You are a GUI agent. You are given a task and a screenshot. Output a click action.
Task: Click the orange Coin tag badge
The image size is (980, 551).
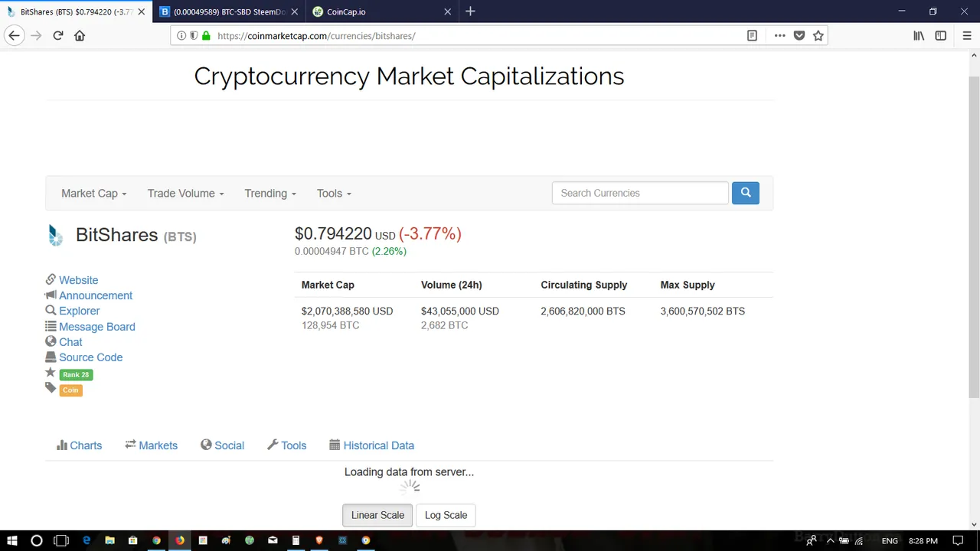70,390
